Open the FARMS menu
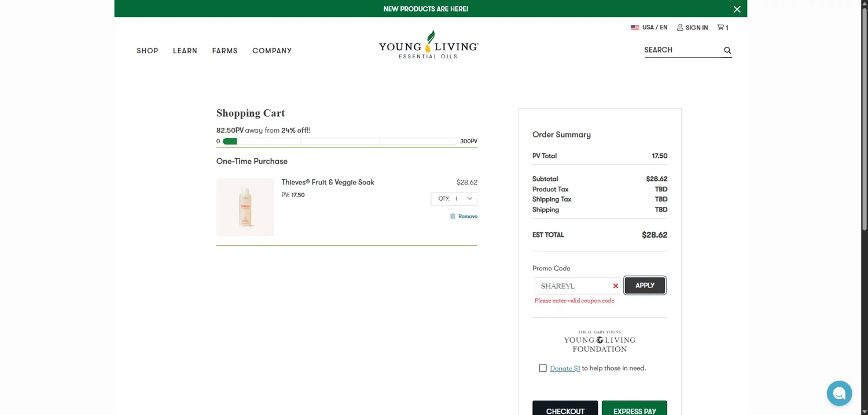Screen dimensions: 868x415 pos(225,51)
